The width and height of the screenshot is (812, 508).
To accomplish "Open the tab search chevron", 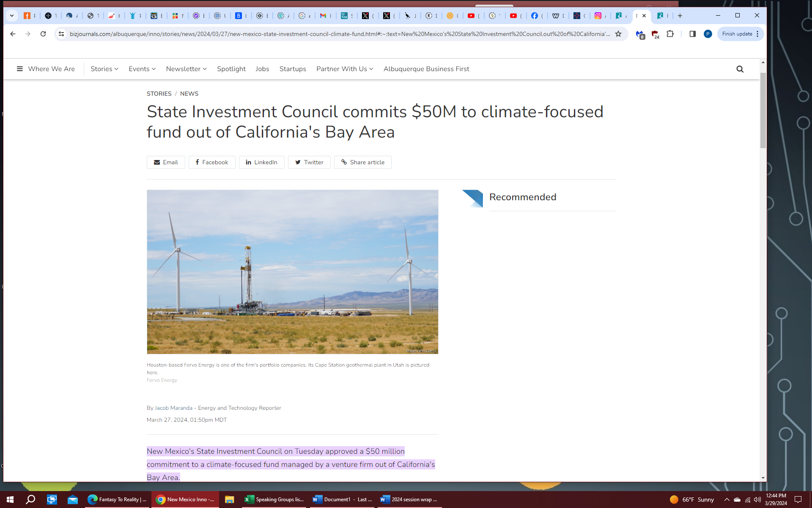I will [x=12, y=16].
